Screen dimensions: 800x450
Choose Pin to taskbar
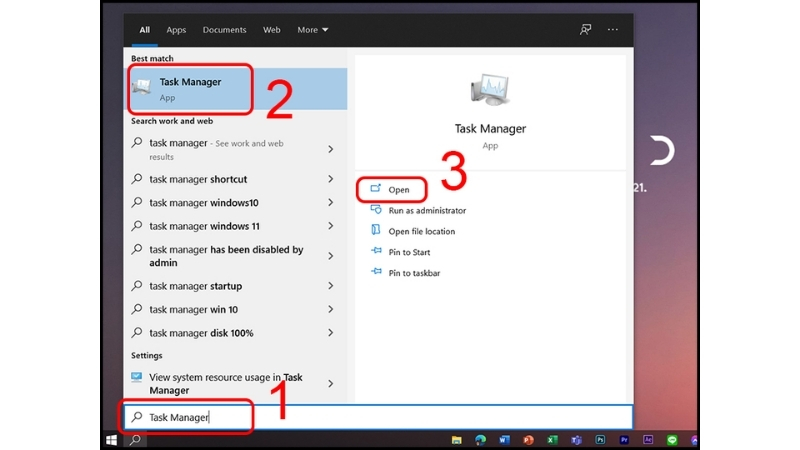[414, 273]
